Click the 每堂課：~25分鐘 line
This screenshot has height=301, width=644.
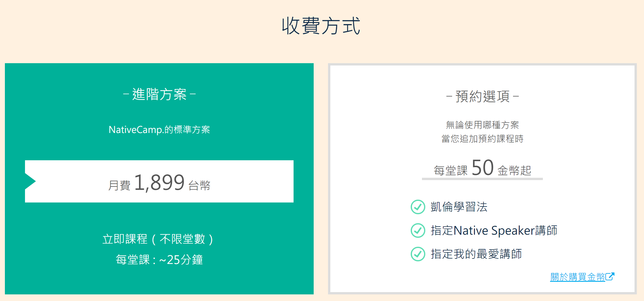159,260
